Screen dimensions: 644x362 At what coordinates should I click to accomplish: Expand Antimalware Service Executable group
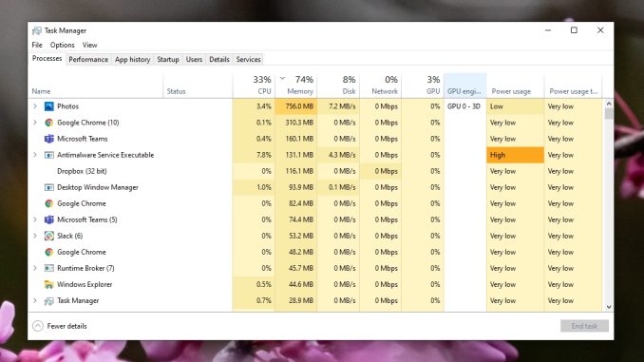pyautogui.click(x=35, y=155)
